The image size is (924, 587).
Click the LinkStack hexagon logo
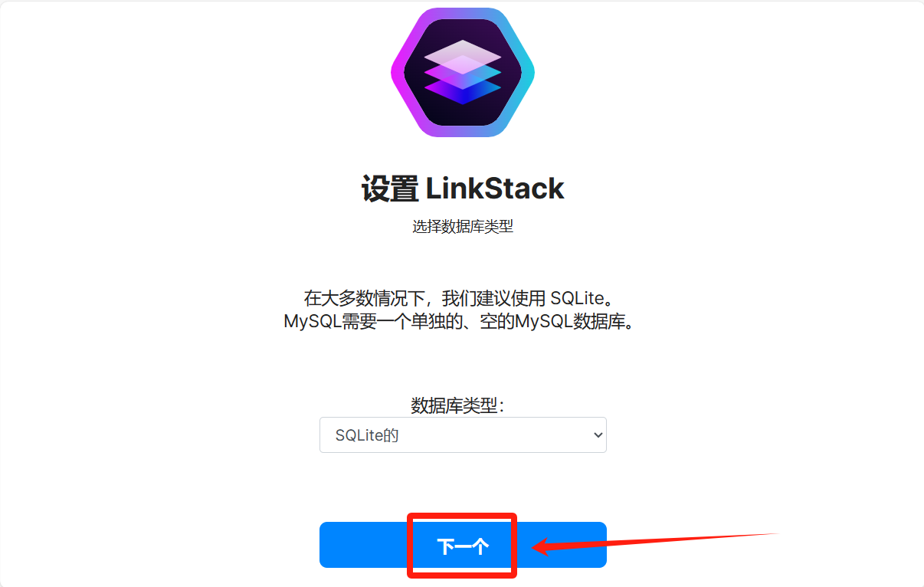(463, 73)
